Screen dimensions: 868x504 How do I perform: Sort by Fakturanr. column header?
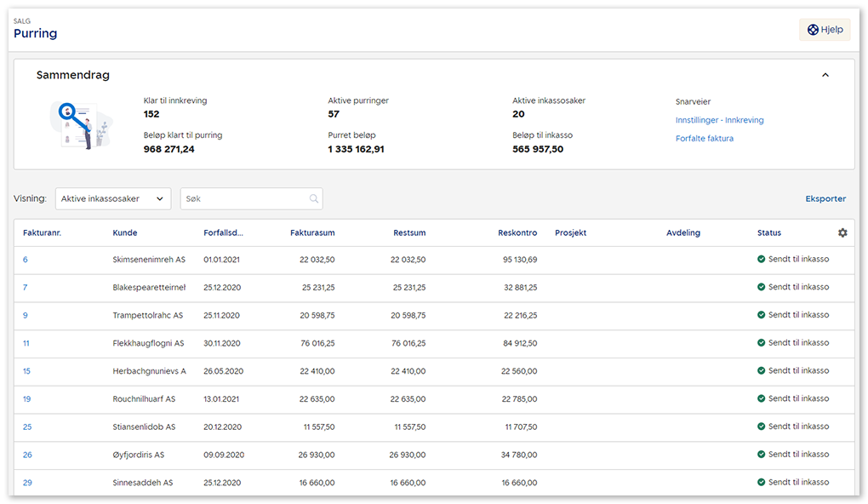click(42, 233)
